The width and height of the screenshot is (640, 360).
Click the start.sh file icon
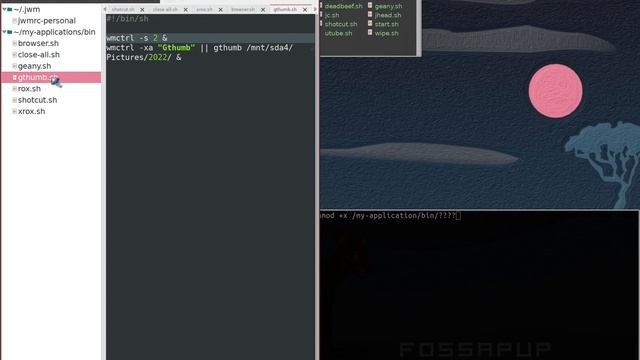[x=370, y=23]
